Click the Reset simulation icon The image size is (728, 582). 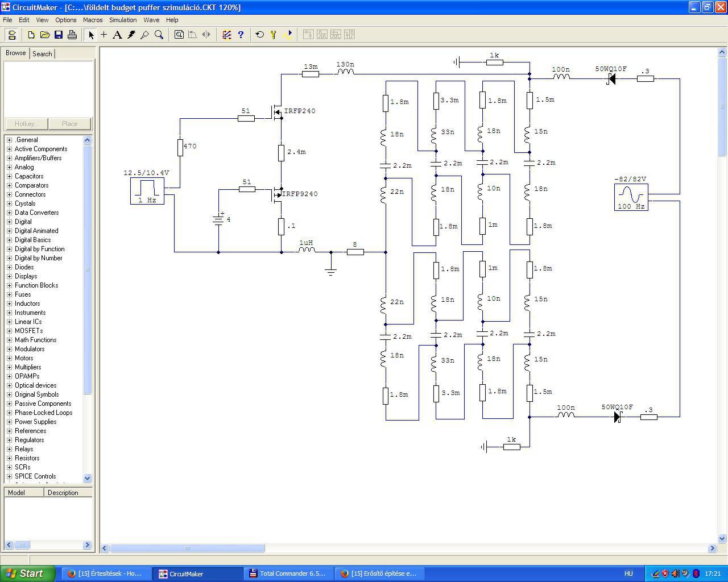[x=260, y=35]
